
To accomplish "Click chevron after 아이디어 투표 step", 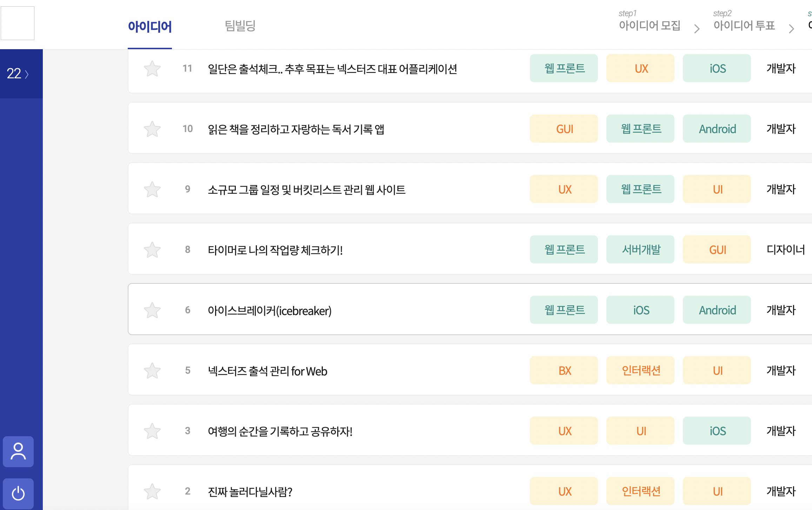I will tap(791, 28).
